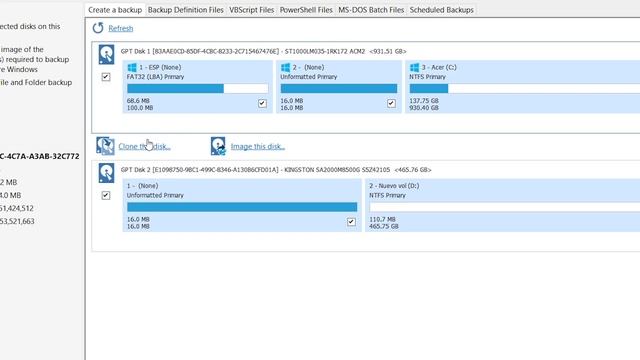640x360 pixels.
Task: Click Windows logo on Acer (C:) partition
Action: click(x=414, y=67)
